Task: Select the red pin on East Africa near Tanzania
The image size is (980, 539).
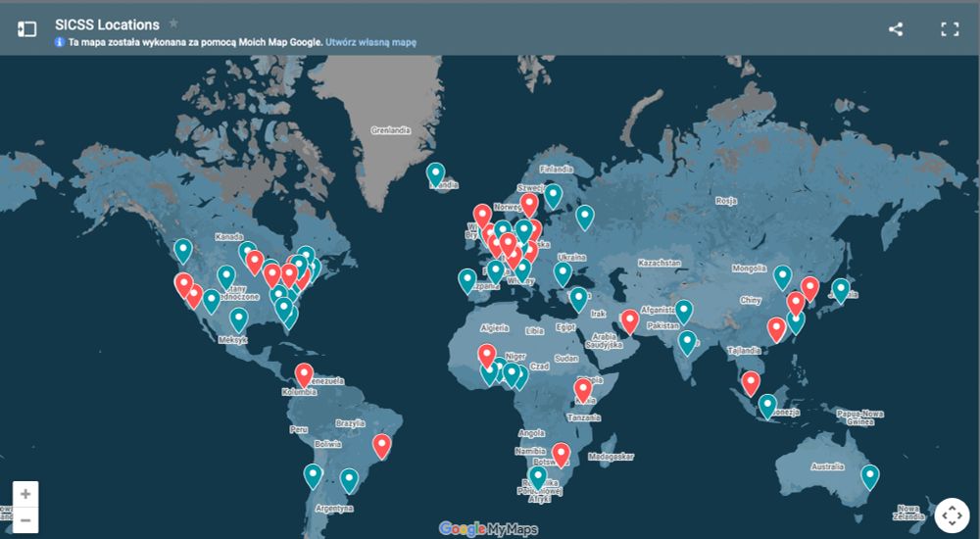Action: coord(583,390)
